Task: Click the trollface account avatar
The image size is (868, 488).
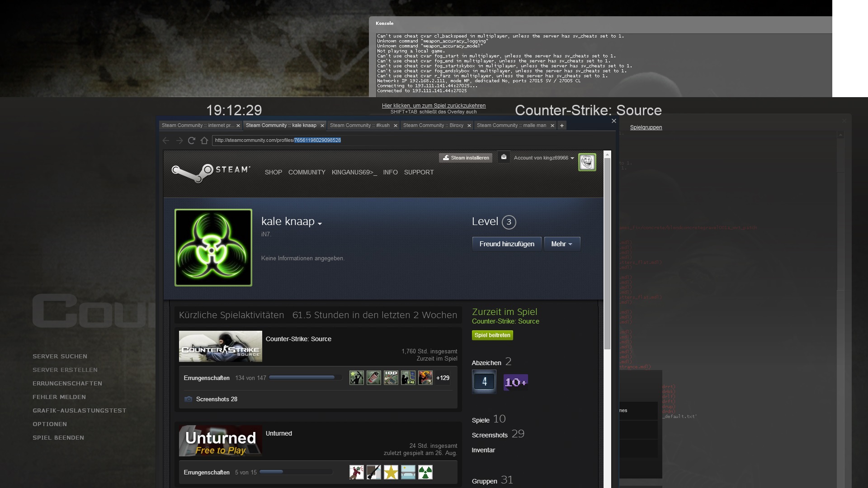Action: pos(587,162)
